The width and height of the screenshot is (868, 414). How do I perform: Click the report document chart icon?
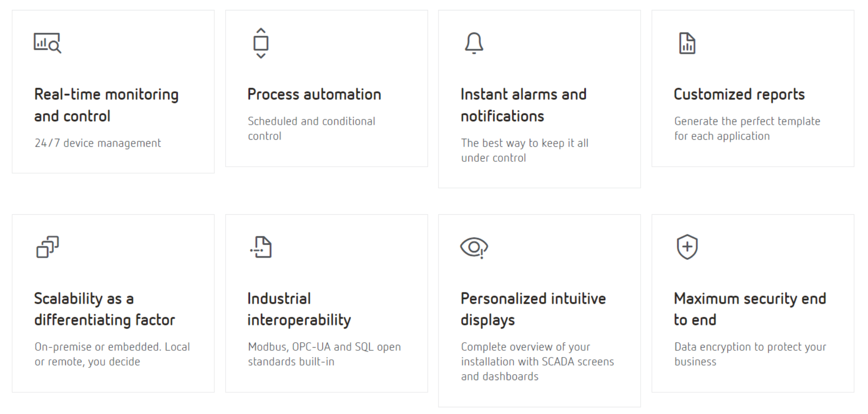pyautogui.click(x=687, y=43)
